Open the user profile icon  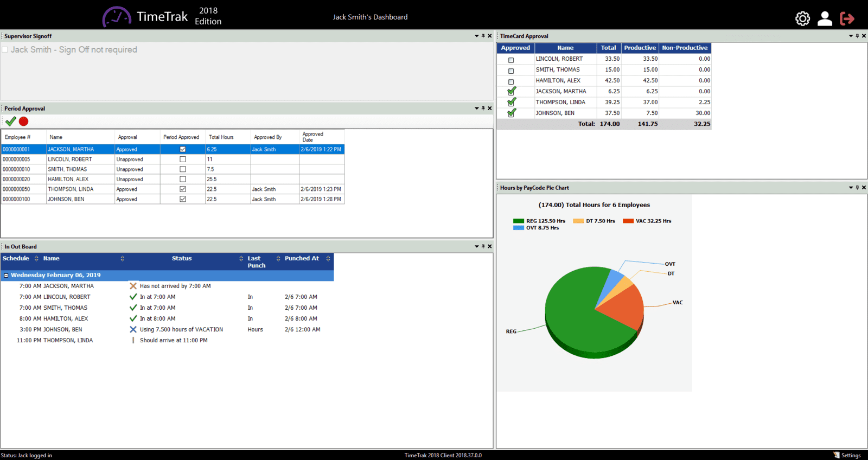pyautogui.click(x=825, y=18)
